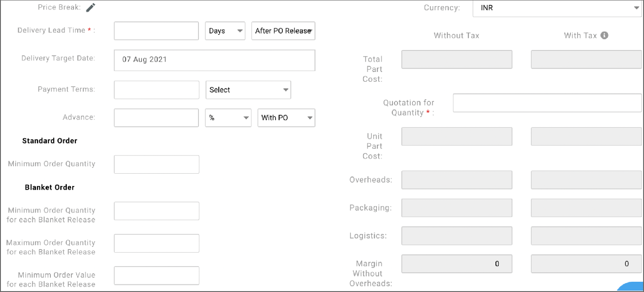Image resolution: width=644 pixels, height=292 pixels.
Task: Open the Advance percent type dropdown
Action: tap(228, 118)
